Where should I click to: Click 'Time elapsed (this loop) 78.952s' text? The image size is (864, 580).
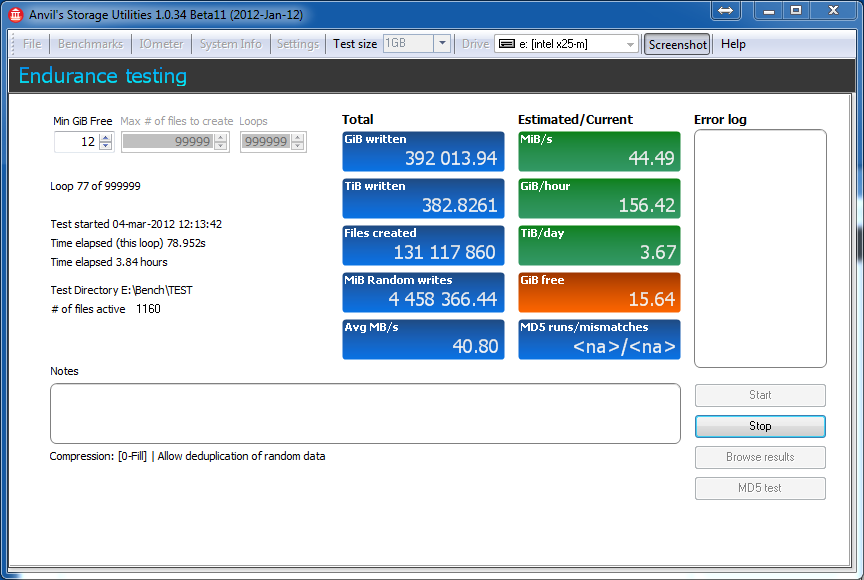point(128,243)
